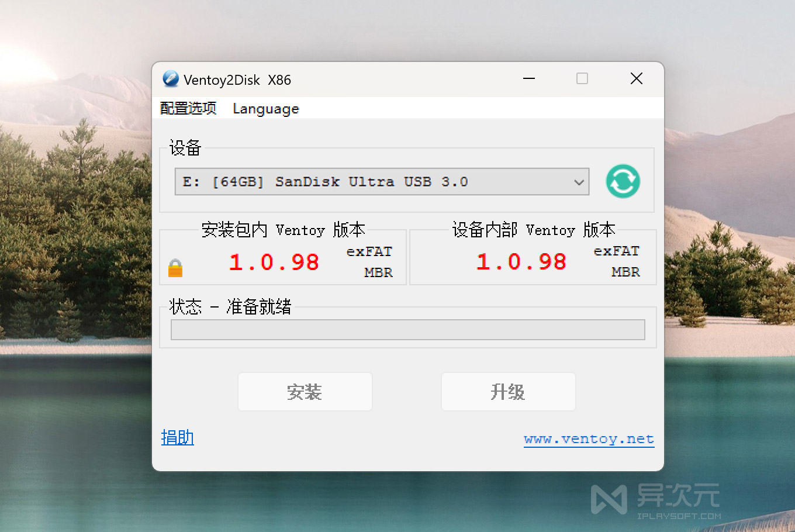Screen dimensions: 795x532
Task: Click the exFAT label beside the device version
Action: pos(616,251)
